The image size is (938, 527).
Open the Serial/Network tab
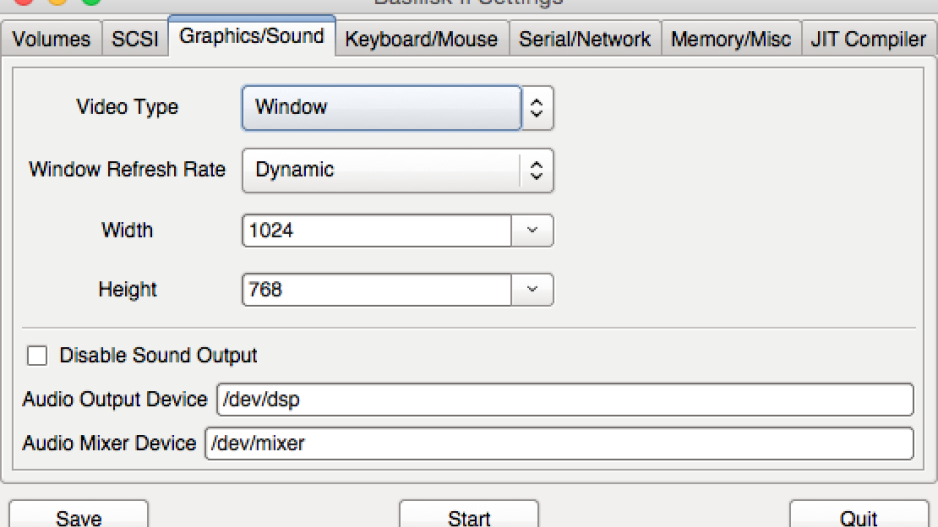pos(585,39)
